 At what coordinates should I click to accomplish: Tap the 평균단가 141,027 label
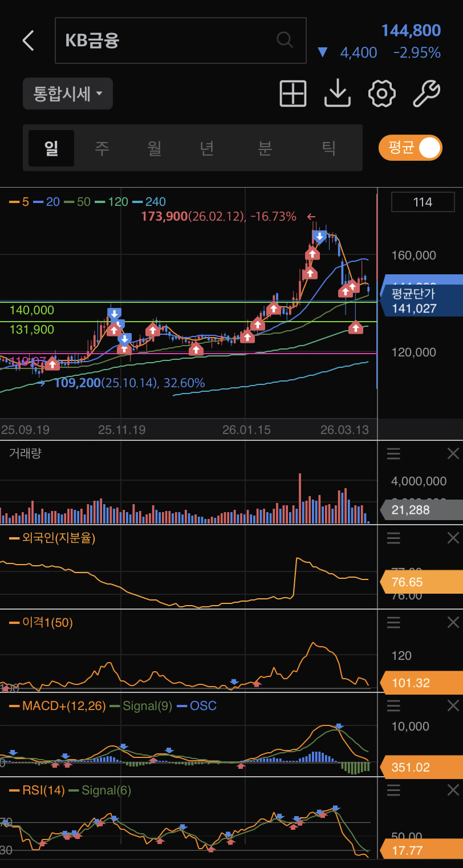pyautogui.click(x=422, y=301)
